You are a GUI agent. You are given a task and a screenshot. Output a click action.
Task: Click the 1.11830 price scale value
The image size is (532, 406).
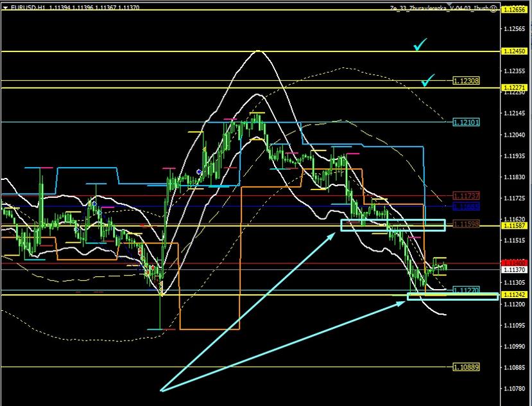click(x=515, y=177)
